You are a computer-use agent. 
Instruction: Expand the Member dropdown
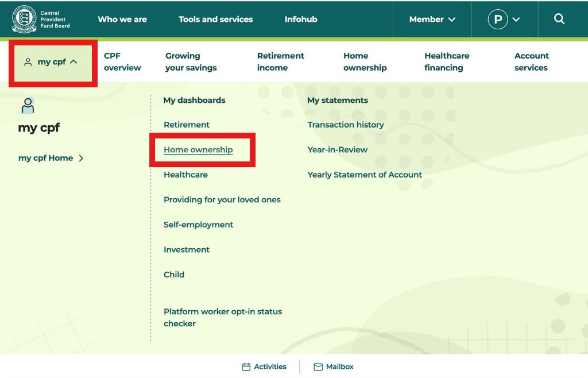432,19
